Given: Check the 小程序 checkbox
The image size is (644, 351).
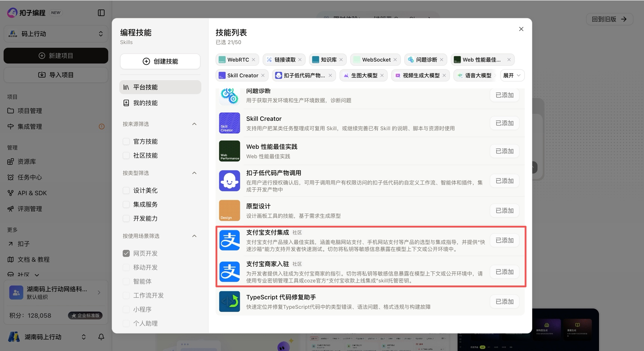Looking at the screenshot, I should tap(126, 309).
